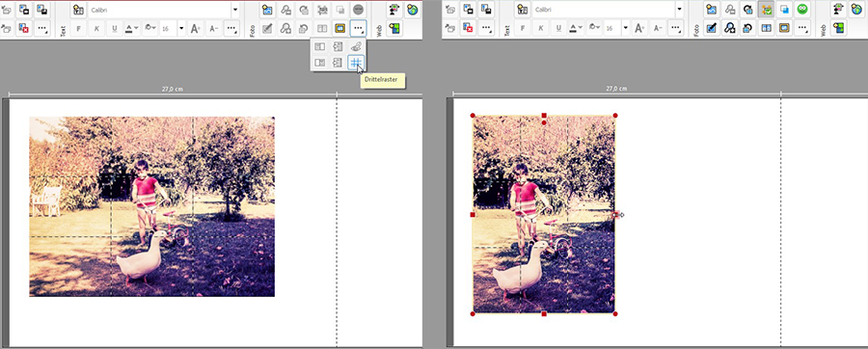Image resolution: width=868 pixels, height=349 pixels.
Task: Open the font color dropdown in left toolbar
Action: 132,28
